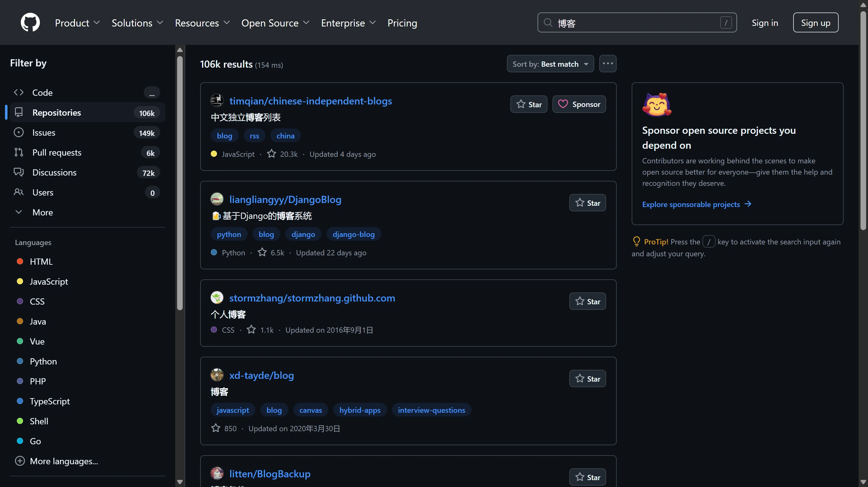Open the three-dots results options menu
The height and width of the screenshot is (487, 868).
(608, 64)
